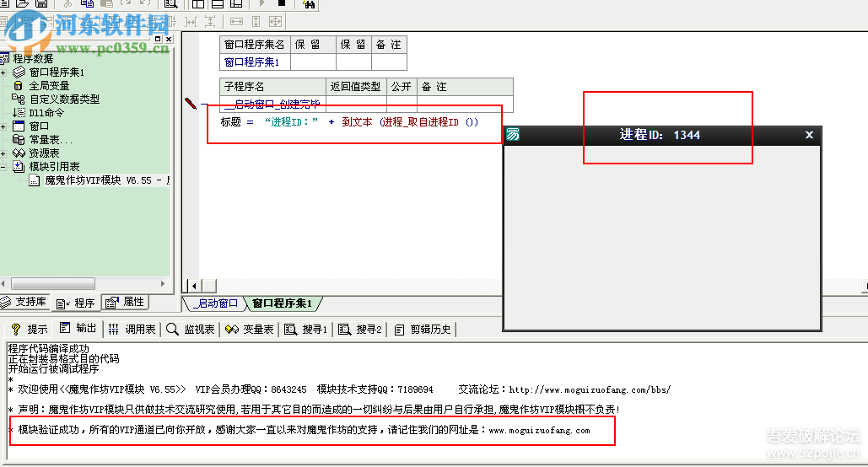Click the Open file toolbar icon

[x=22, y=3]
